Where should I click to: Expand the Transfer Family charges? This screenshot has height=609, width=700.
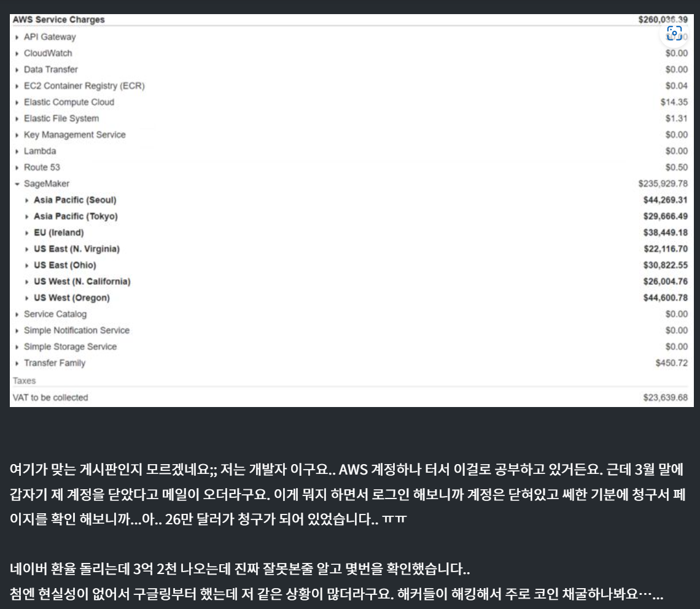click(17, 363)
